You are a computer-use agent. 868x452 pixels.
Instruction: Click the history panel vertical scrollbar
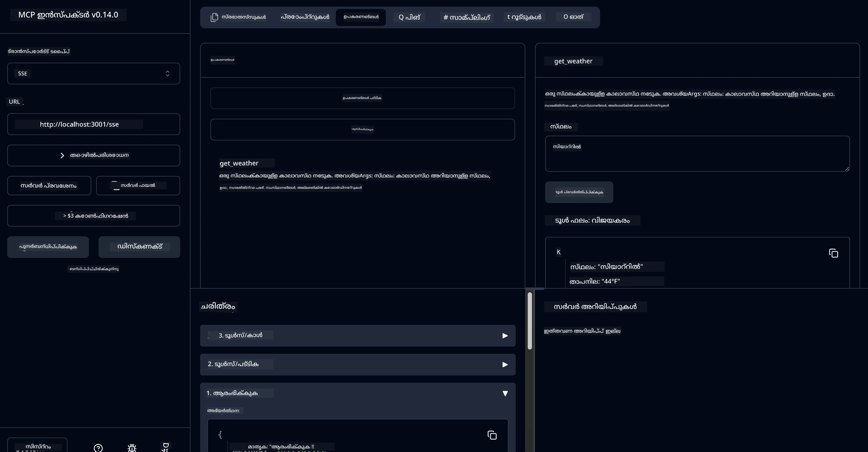(530, 321)
